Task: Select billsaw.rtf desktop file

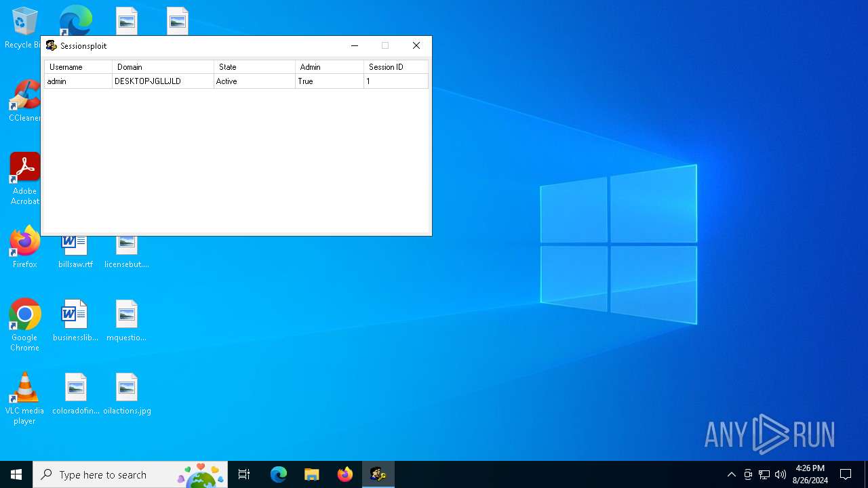Action: point(75,253)
